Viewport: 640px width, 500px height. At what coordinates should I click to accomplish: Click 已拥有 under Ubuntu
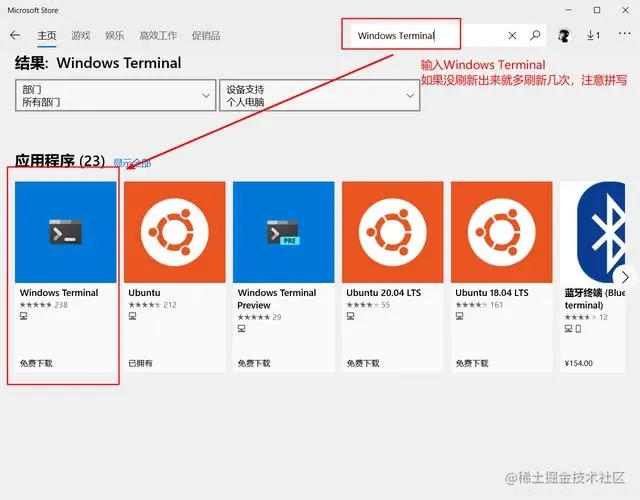(x=140, y=363)
